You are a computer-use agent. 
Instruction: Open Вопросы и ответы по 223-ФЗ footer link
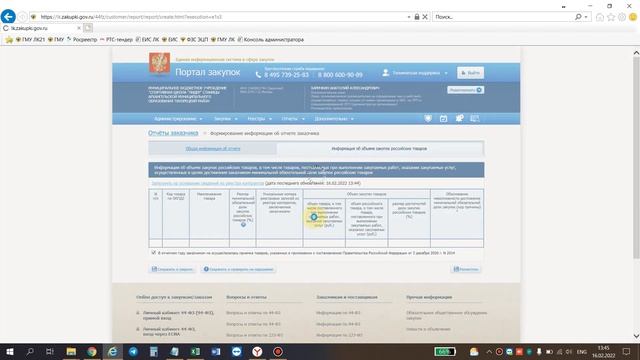(254, 335)
